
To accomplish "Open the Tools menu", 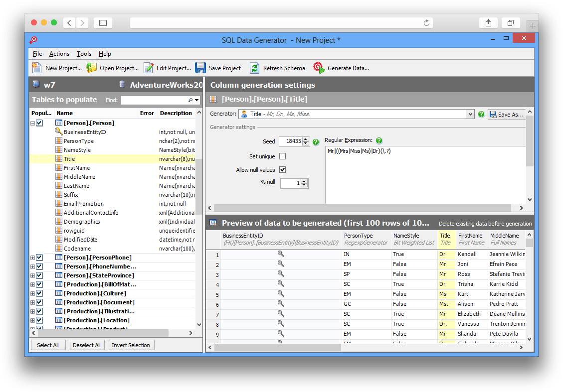I will (84, 54).
